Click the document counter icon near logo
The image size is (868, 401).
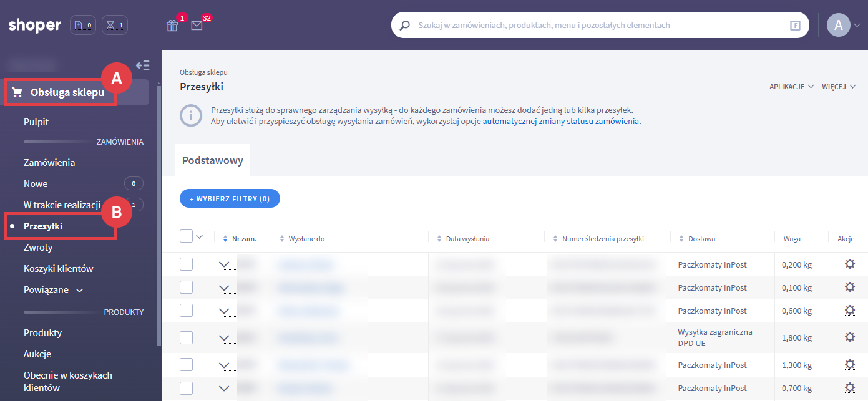tap(83, 26)
